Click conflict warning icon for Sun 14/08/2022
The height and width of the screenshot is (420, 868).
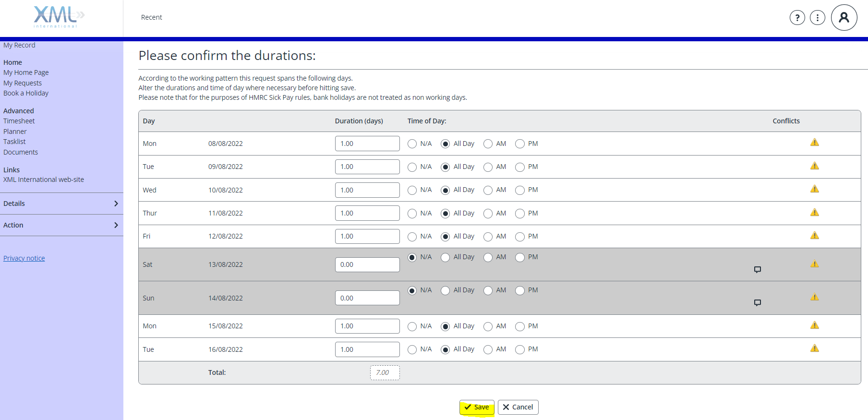(815, 297)
